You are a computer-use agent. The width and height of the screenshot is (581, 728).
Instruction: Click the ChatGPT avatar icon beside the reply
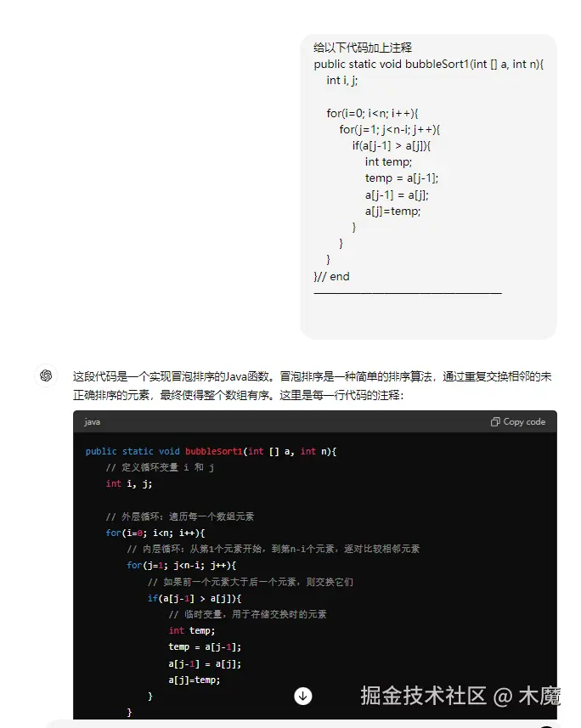(46, 375)
